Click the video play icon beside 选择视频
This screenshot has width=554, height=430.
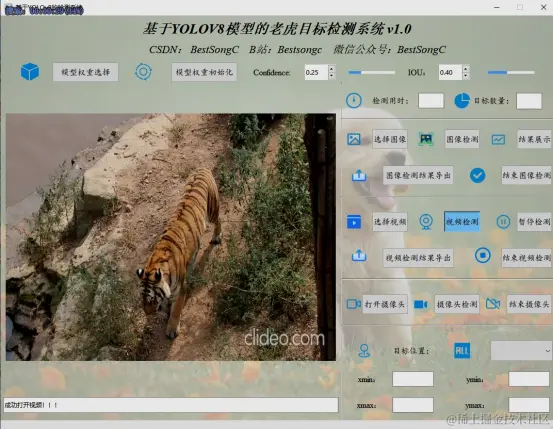(354, 222)
